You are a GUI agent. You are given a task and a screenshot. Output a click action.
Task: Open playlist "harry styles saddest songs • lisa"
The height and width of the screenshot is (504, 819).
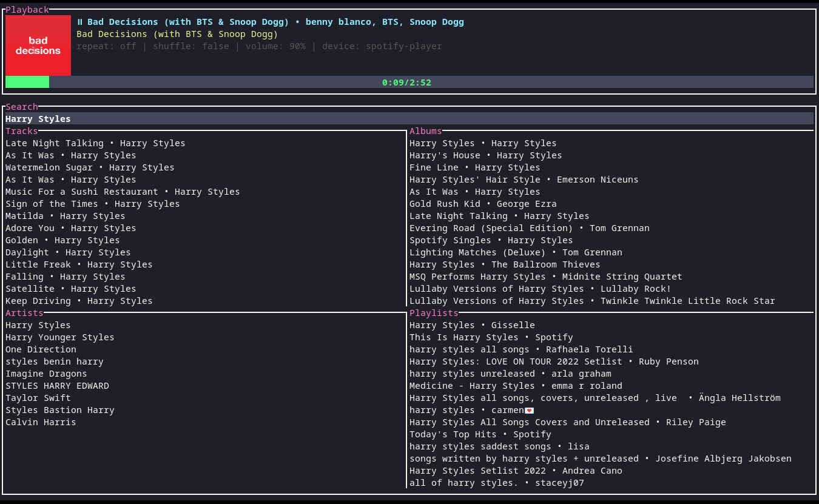tap(499, 446)
